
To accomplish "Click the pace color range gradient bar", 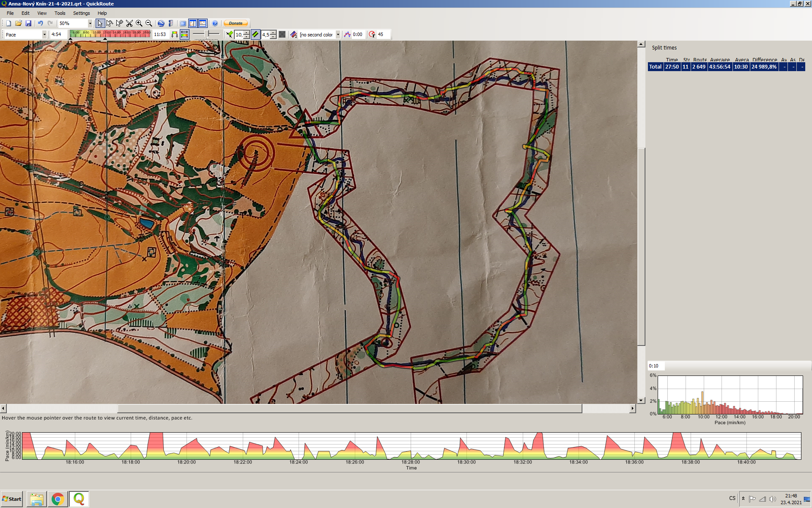I will 110,34.
